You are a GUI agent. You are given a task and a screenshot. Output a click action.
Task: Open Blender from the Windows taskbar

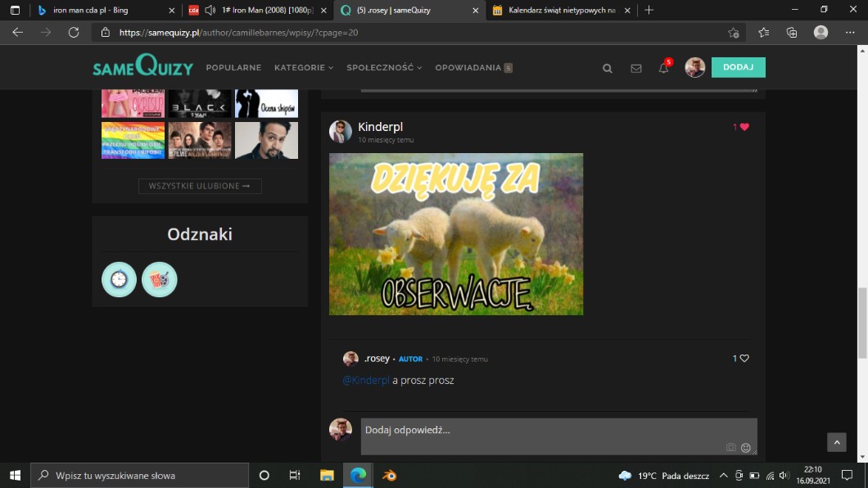tap(389, 475)
